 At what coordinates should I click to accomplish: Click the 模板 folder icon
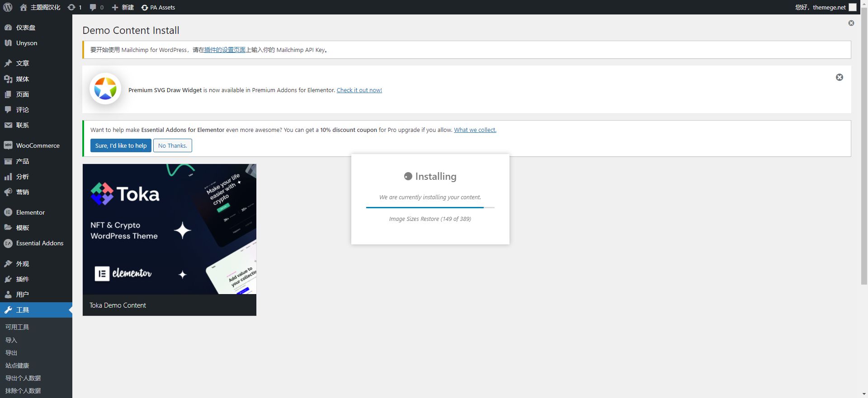coord(8,228)
